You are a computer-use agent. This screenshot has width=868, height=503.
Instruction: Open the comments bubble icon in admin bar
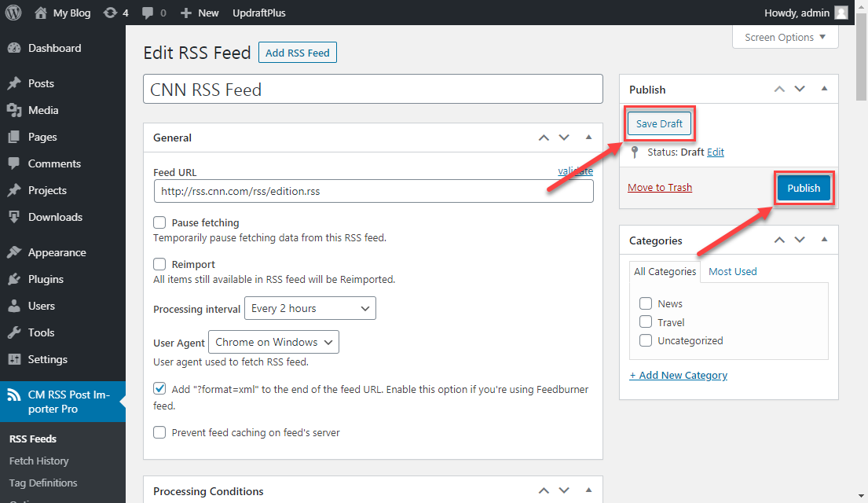tap(147, 13)
